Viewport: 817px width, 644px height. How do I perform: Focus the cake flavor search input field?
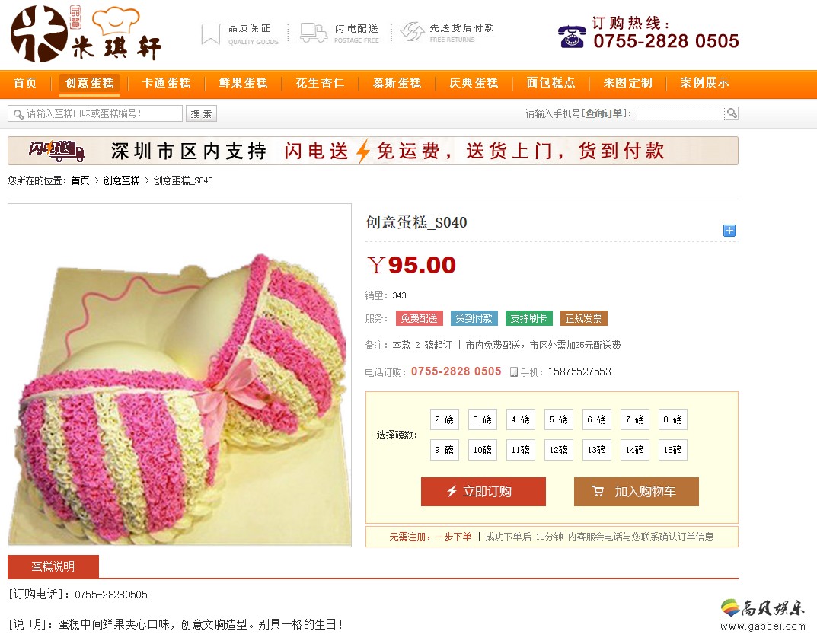coord(95,113)
